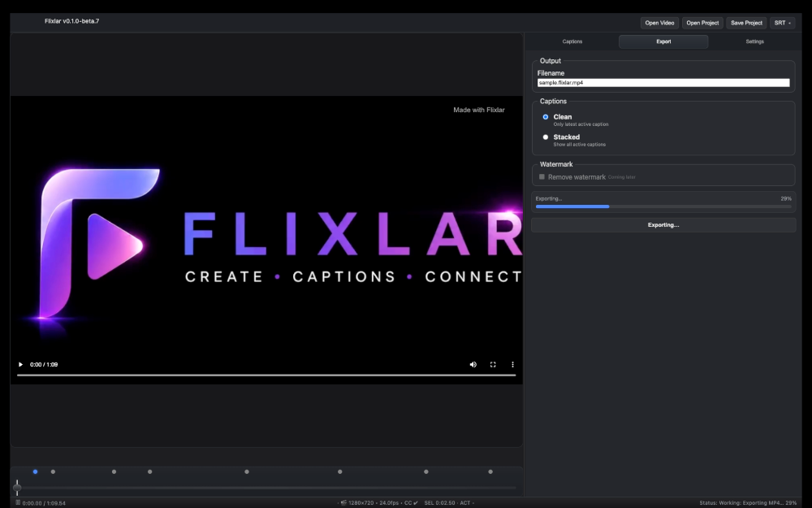This screenshot has height=508, width=812.
Task: Click the 'CC ✔' status indicator
Action: pyautogui.click(x=411, y=503)
